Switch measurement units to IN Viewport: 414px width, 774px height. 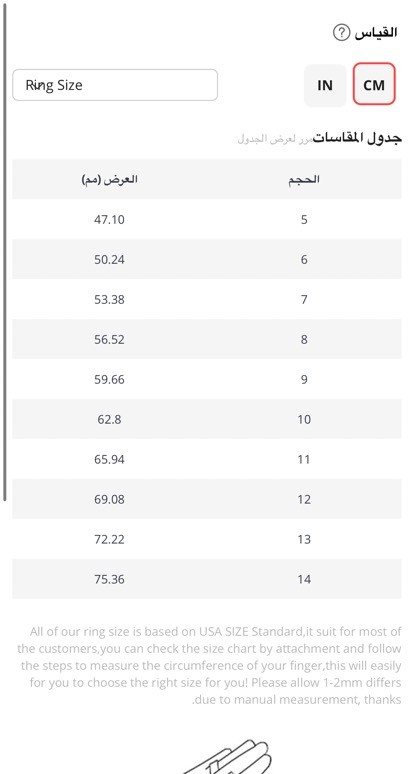[325, 85]
